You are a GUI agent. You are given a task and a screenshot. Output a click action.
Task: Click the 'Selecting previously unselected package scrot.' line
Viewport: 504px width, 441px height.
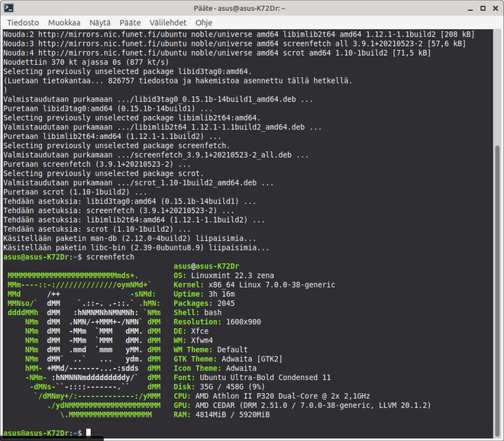[104, 174]
